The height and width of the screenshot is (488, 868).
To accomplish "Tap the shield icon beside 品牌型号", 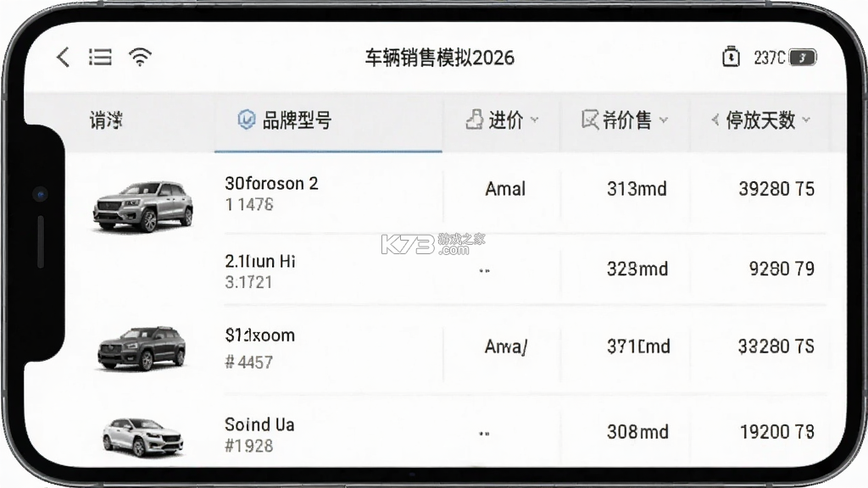I will [x=247, y=119].
